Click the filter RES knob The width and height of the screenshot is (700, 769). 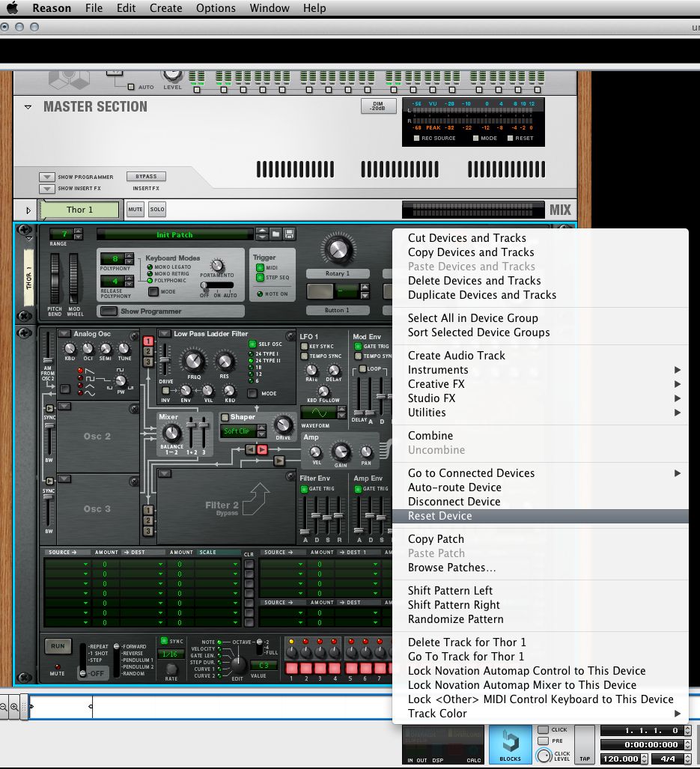pyautogui.click(x=225, y=362)
